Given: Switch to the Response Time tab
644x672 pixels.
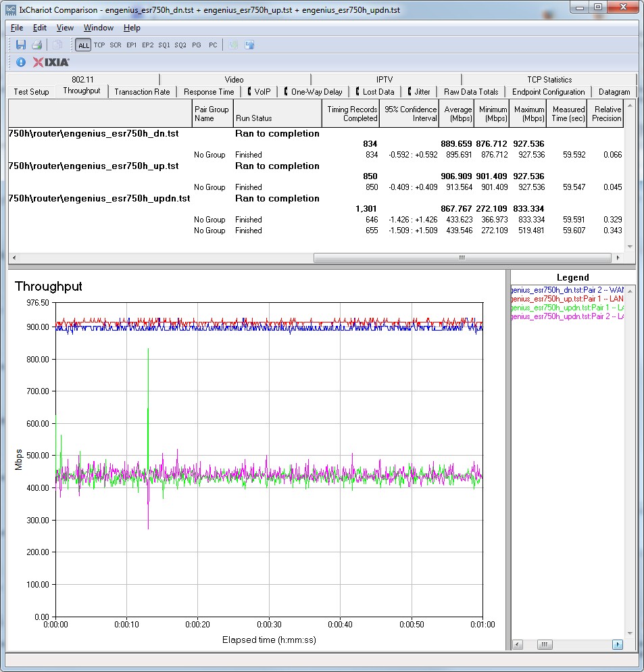Looking at the screenshot, I should [209, 92].
